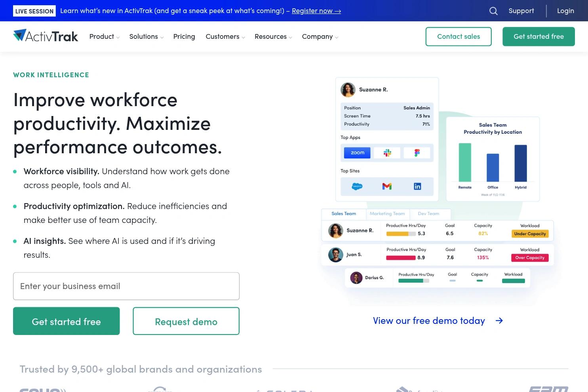This screenshot has width=588, height=392.
Task: Open the search magnifier icon
Action: point(493,11)
